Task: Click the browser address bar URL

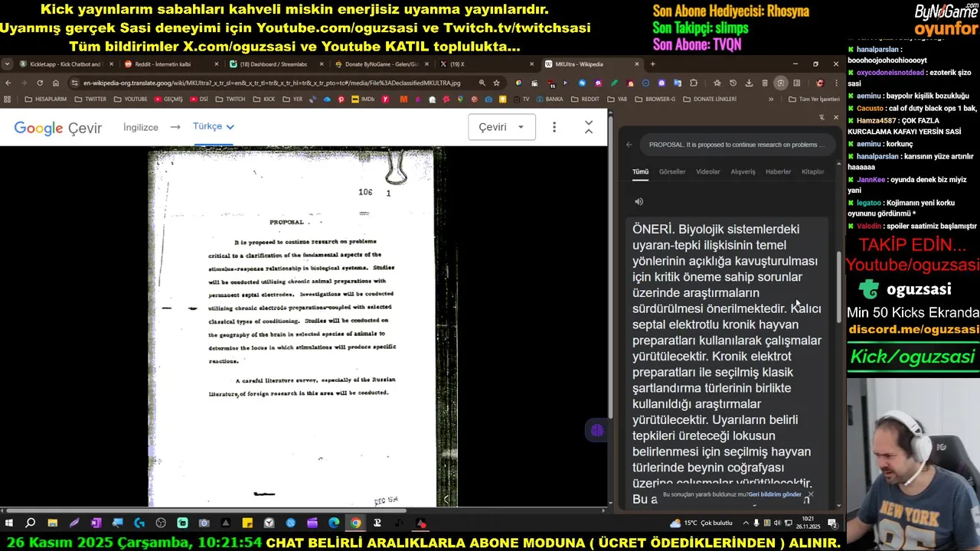Action: click(272, 83)
